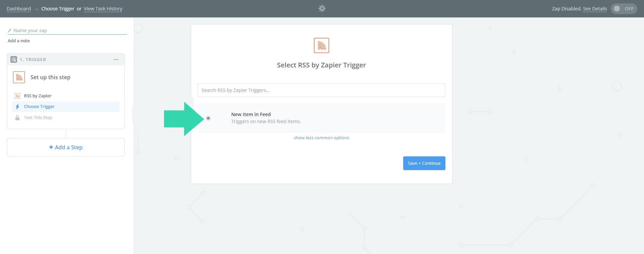Open the trigger step three-dots menu
The image size is (644, 254).
pyautogui.click(x=116, y=59)
